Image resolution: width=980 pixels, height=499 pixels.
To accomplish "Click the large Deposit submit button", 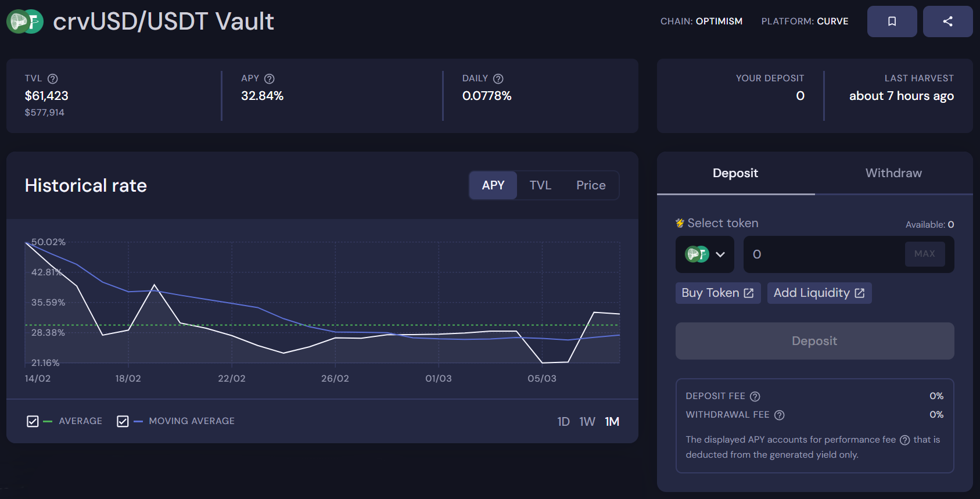I will (x=814, y=341).
